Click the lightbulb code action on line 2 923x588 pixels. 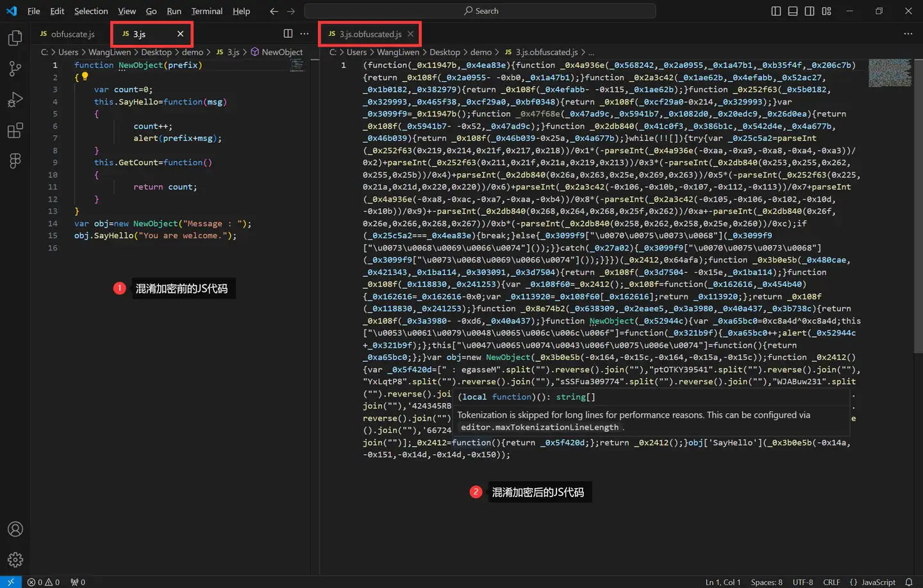85,76
